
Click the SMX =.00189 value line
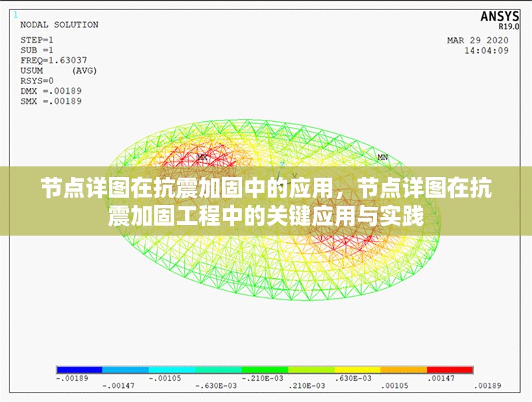click(x=51, y=101)
